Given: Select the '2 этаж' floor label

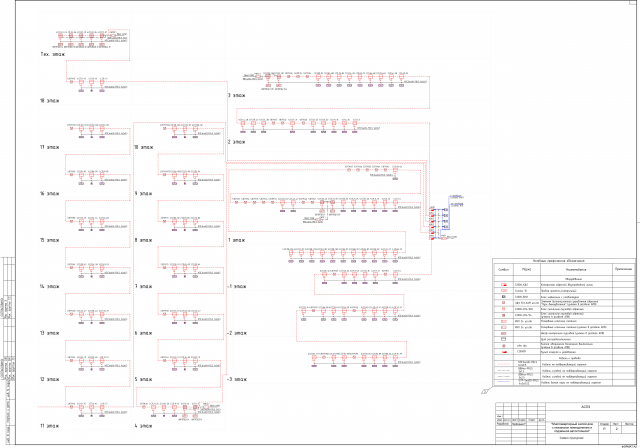Looking at the screenshot, I should pyautogui.click(x=236, y=142).
